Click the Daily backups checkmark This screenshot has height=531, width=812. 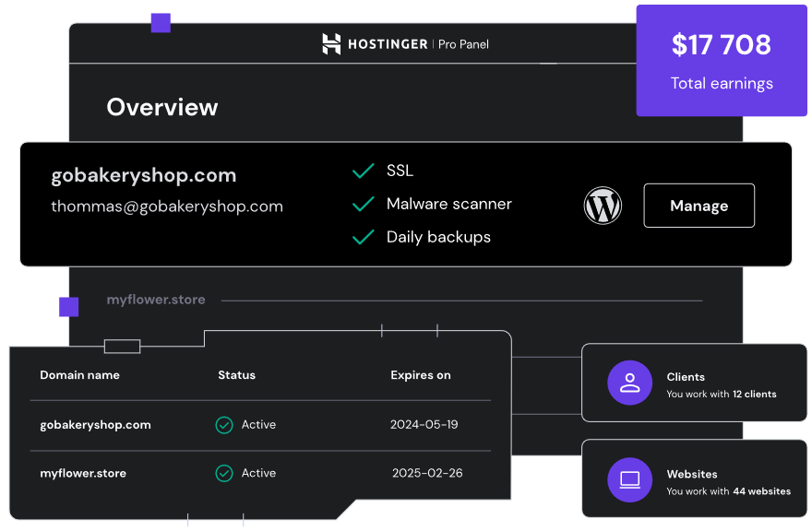(364, 237)
